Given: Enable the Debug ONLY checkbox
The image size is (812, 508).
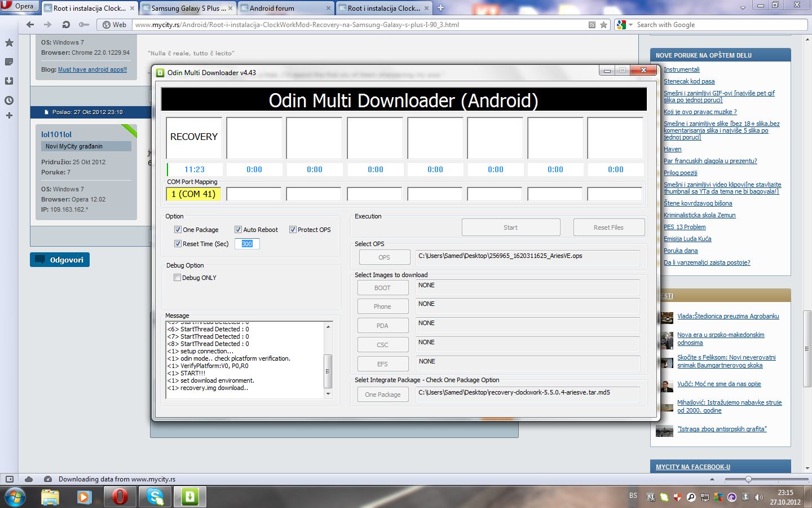Looking at the screenshot, I should (x=177, y=278).
